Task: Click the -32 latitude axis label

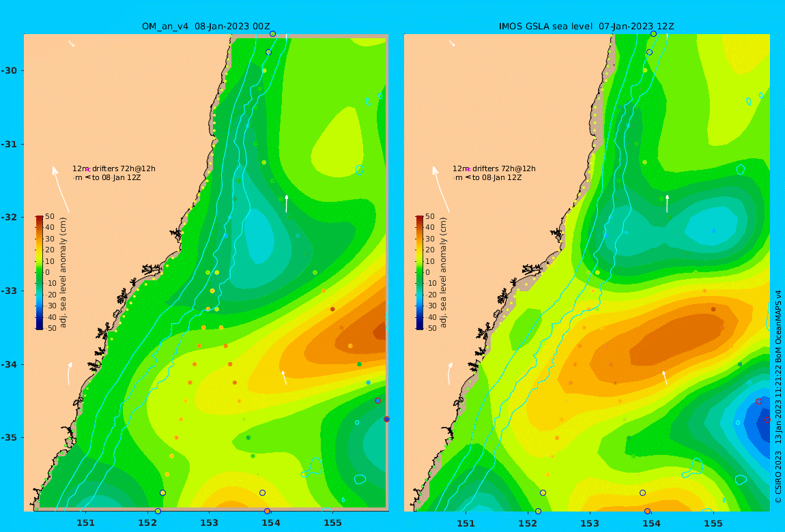Action: [x=9, y=217]
